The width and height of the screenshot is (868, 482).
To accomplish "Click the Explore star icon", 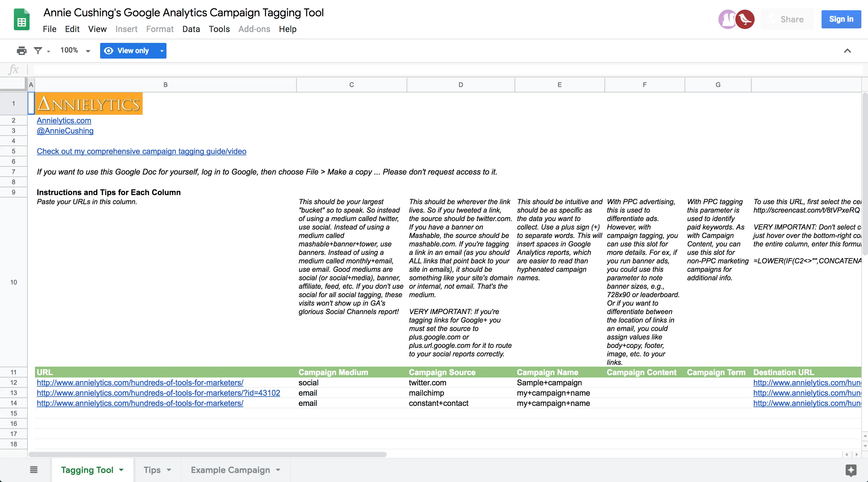I will (x=851, y=470).
